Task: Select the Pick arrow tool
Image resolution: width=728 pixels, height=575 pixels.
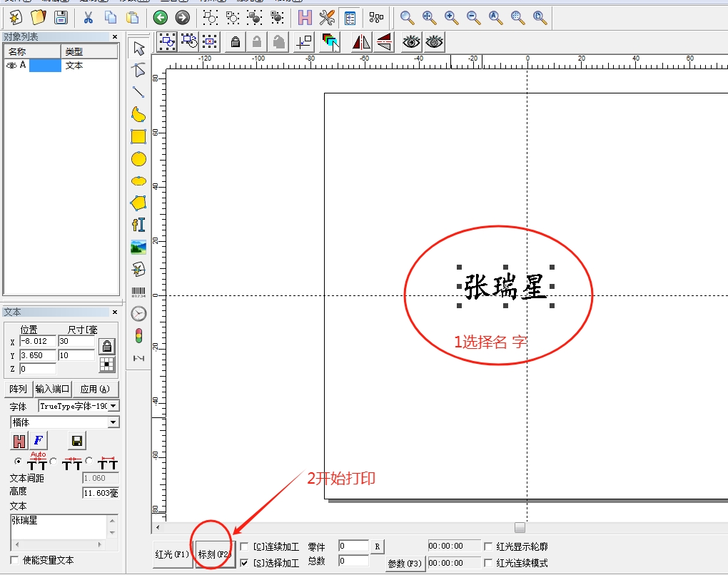Action: click(x=139, y=49)
